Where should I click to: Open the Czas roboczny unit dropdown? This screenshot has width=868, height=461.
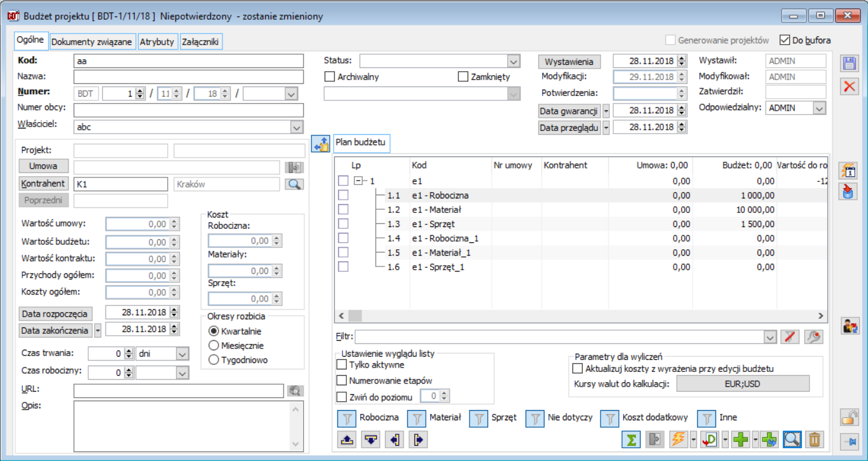[182, 373]
